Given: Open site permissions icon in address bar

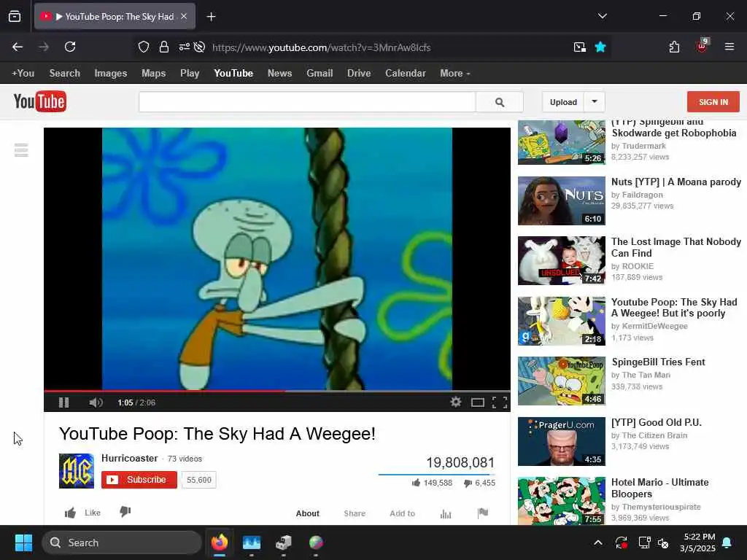Looking at the screenshot, I should click(185, 47).
